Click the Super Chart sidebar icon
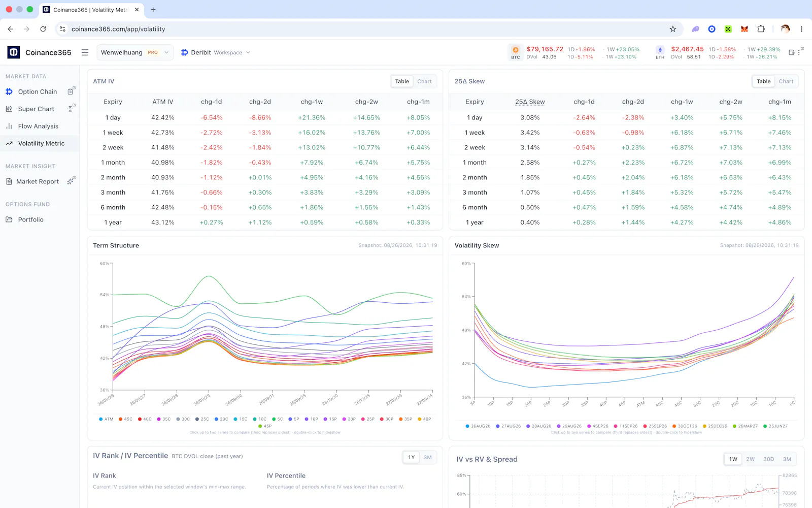The image size is (812, 508). (9, 109)
